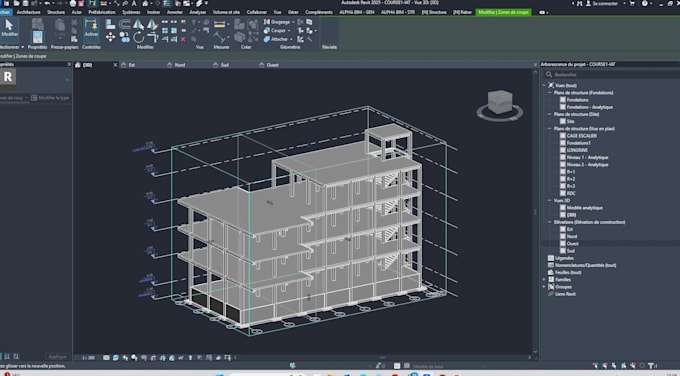Select the Rotate (Rotation) tool
Viewport: 680px width, 376px height.
tap(139, 38)
